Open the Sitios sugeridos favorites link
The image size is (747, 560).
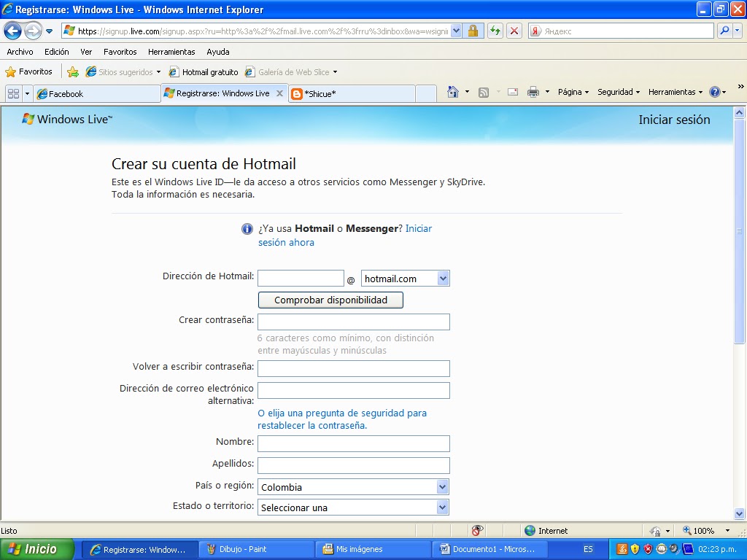[x=123, y=72]
